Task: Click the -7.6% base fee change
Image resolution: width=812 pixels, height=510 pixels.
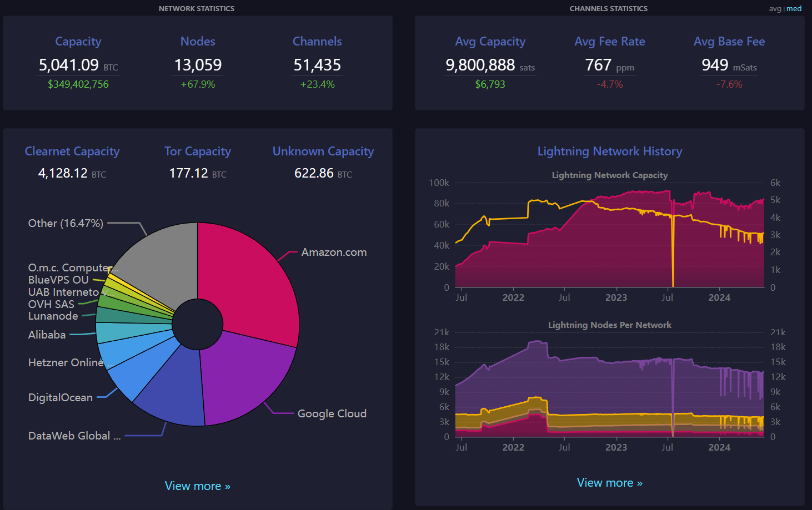Action: point(729,84)
